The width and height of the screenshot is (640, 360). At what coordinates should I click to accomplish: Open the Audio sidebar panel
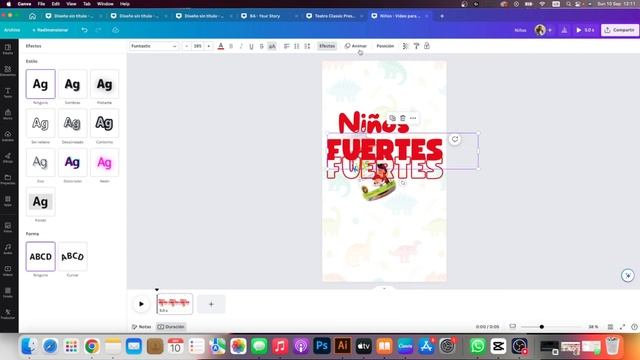coord(8,249)
